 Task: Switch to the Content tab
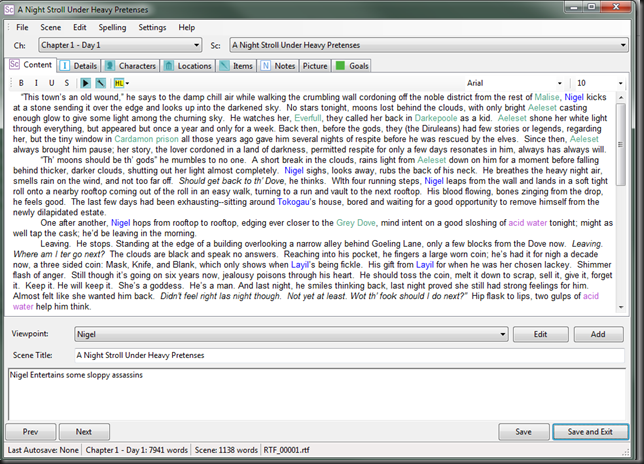(32, 65)
